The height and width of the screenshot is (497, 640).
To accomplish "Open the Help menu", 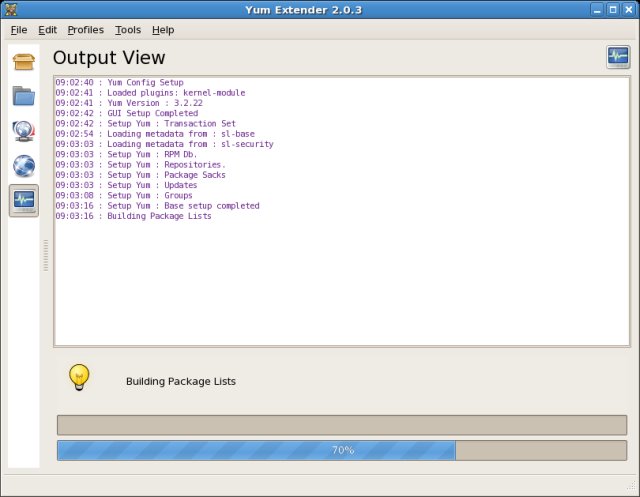I will (x=163, y=30).
